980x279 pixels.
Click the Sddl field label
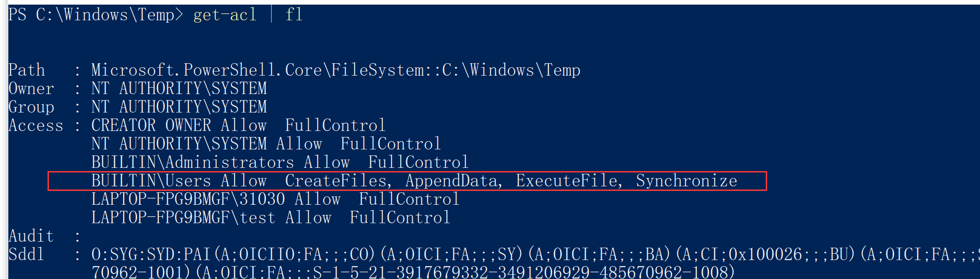pyautogui.click(x=27, y=255)
